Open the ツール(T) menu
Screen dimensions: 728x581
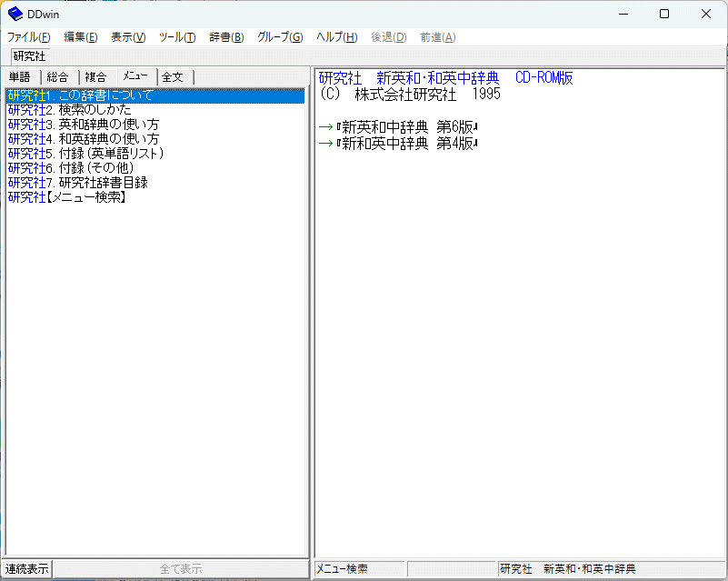[177, 37]
